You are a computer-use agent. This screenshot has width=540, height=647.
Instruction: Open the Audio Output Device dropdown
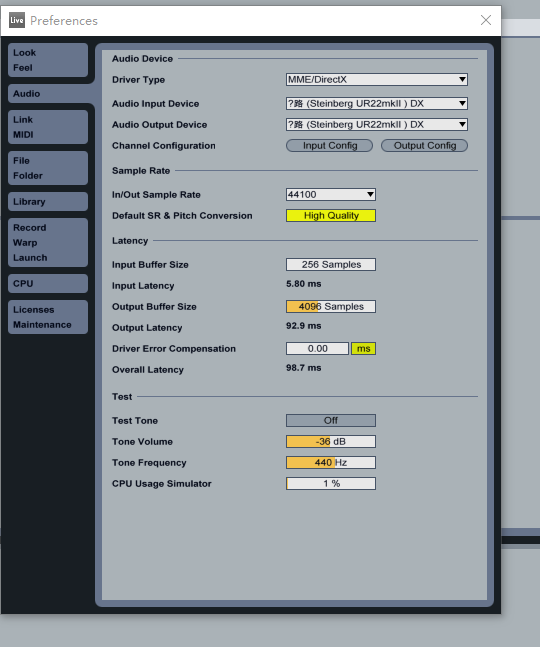[377, 124]
